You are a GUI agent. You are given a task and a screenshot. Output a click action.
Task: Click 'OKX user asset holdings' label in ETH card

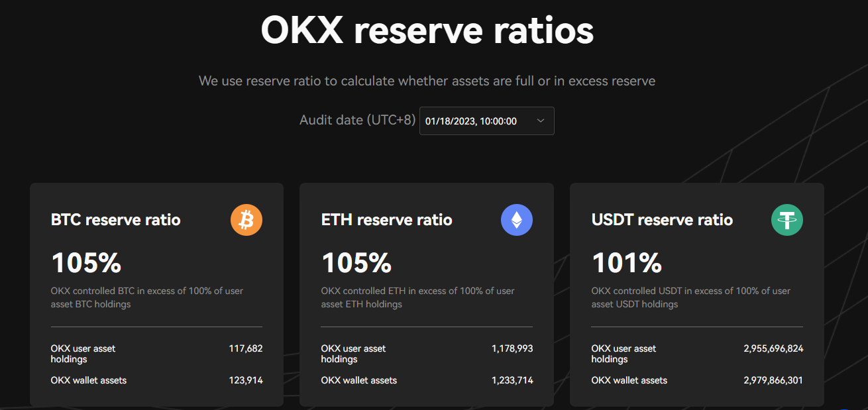[354, 354]
